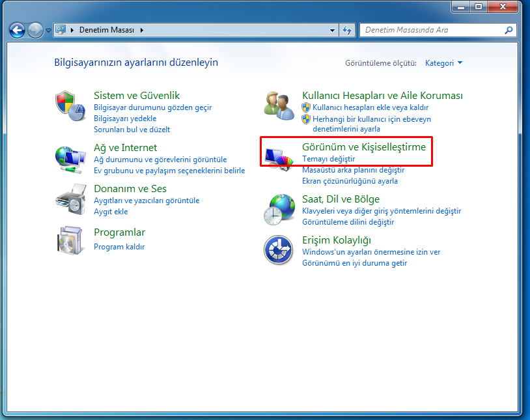Click ebeveyn denetimlerini ayarla link
The height and width of the screenshot is (420, 530).
372,124
